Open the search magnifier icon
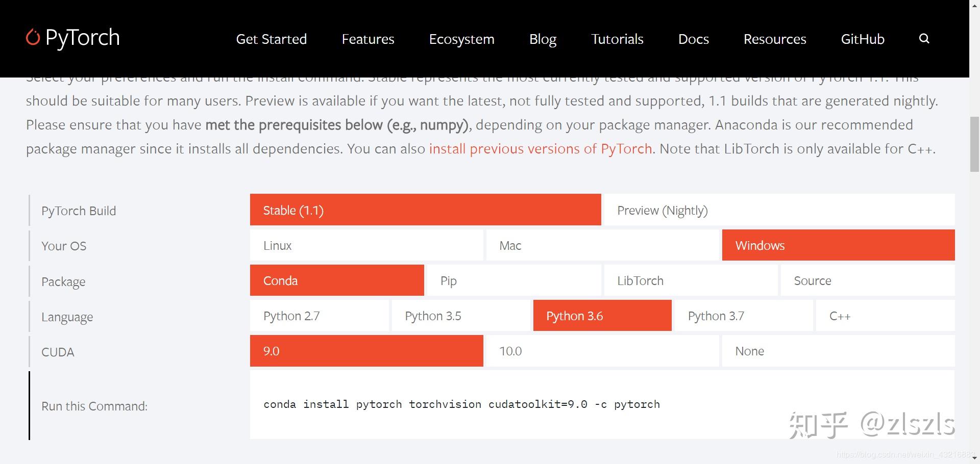 tap(924, 39)
